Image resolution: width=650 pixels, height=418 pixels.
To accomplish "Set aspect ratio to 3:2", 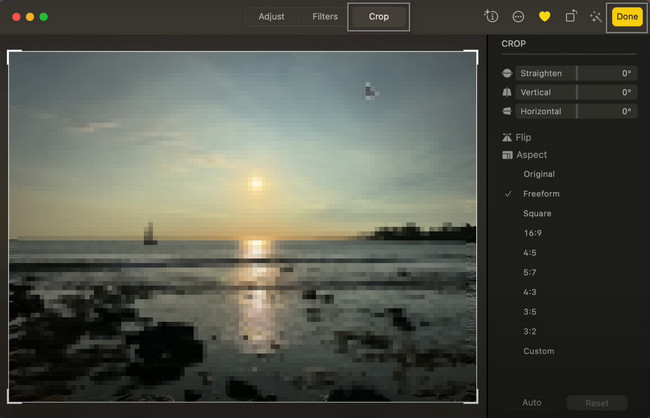I will pos(529,332).
